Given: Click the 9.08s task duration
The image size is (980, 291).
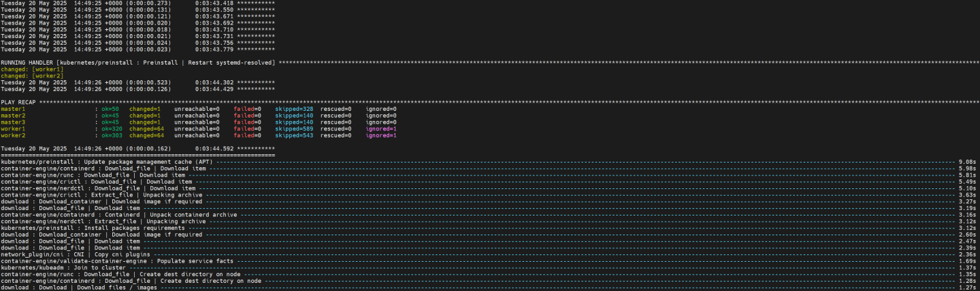Looking at the screenshot, I should point(967,162).
